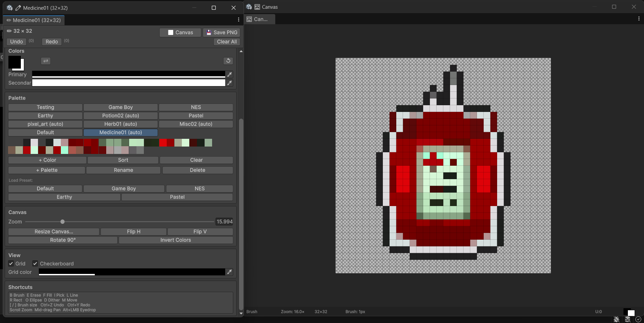Rename the current palette
This screenshot has width=644, height=323.
click(x=123, y=170)
